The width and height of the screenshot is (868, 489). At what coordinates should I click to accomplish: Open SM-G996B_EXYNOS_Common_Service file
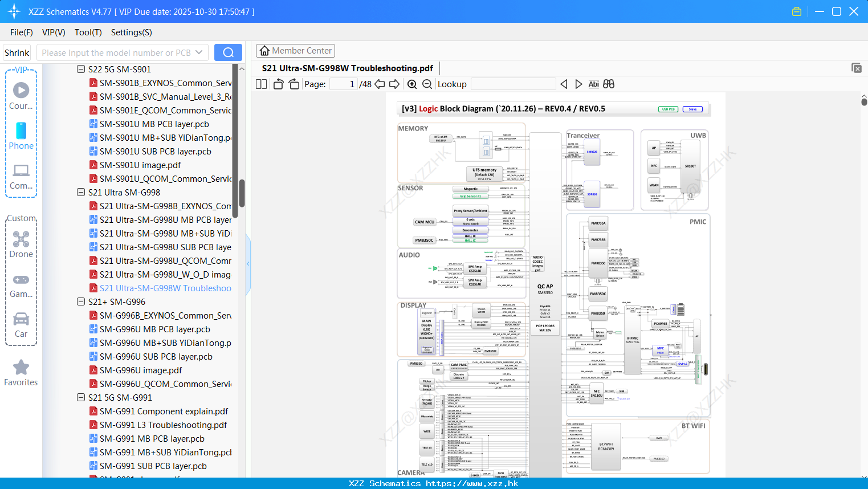pos(161,315)
